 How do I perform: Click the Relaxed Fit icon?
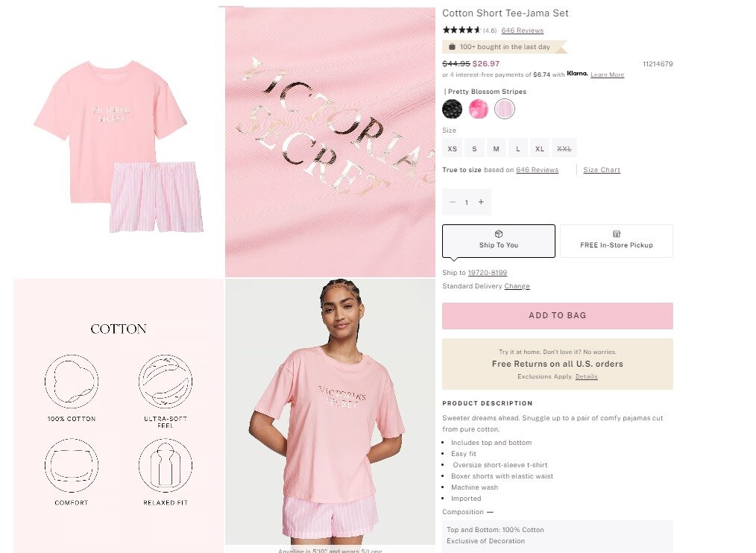tap(166, 465)
